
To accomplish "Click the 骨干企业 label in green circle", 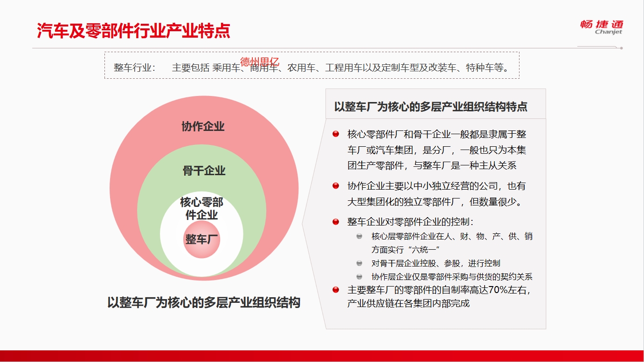I will click(x=204, y=171).
